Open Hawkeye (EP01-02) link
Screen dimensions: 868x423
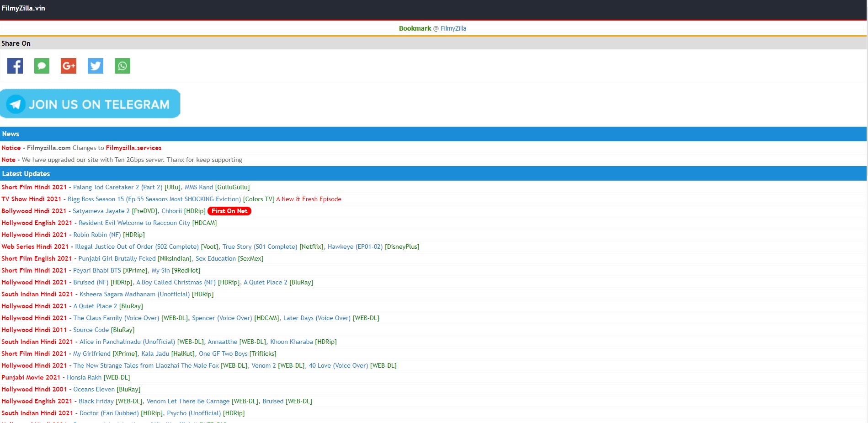coord(355,246)
